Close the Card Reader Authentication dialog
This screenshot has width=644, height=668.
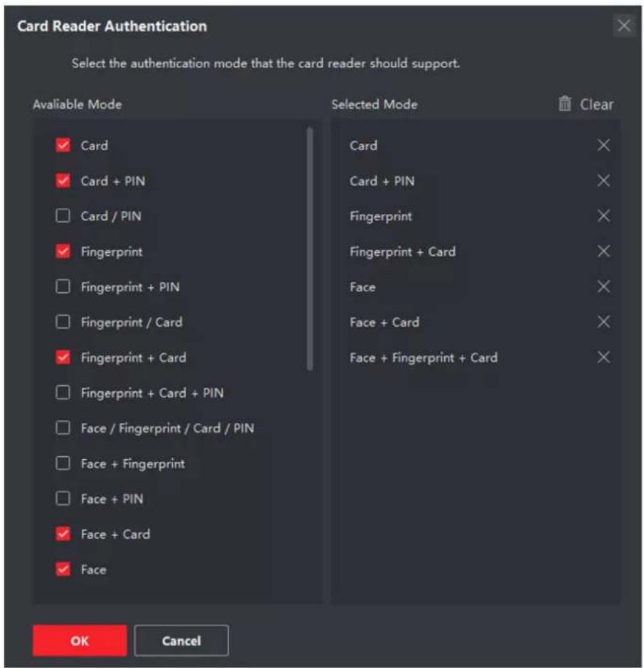tap(623, 26)
